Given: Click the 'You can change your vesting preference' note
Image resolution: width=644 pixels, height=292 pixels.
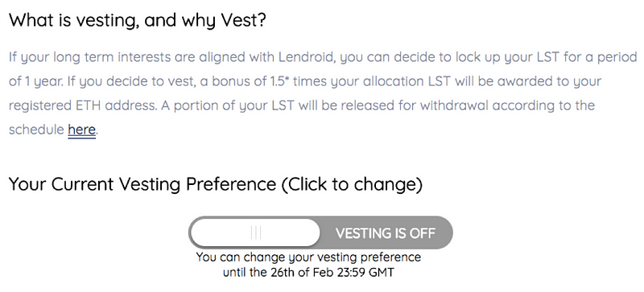Looking at the screenshot, I should 308,257.
